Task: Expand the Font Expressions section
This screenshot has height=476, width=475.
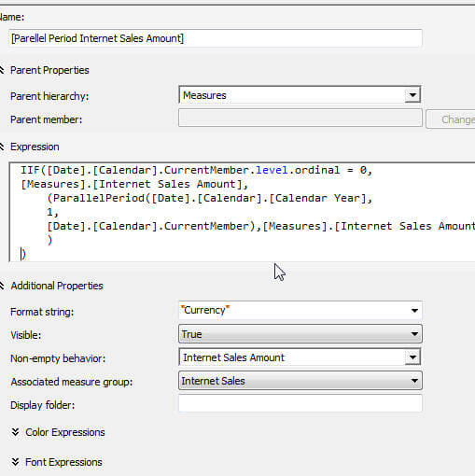Action: point(57,462)
